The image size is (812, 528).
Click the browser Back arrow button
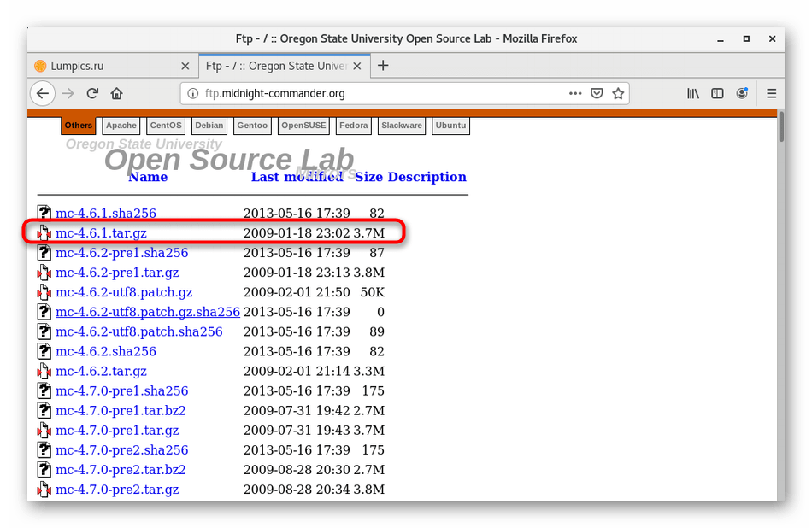click(43, 93)
